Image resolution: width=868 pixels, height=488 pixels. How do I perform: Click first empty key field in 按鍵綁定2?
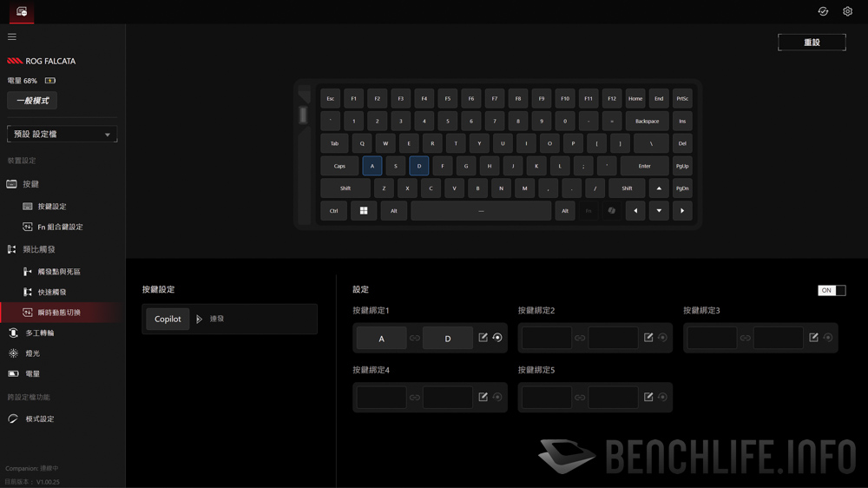pos(546,338)
